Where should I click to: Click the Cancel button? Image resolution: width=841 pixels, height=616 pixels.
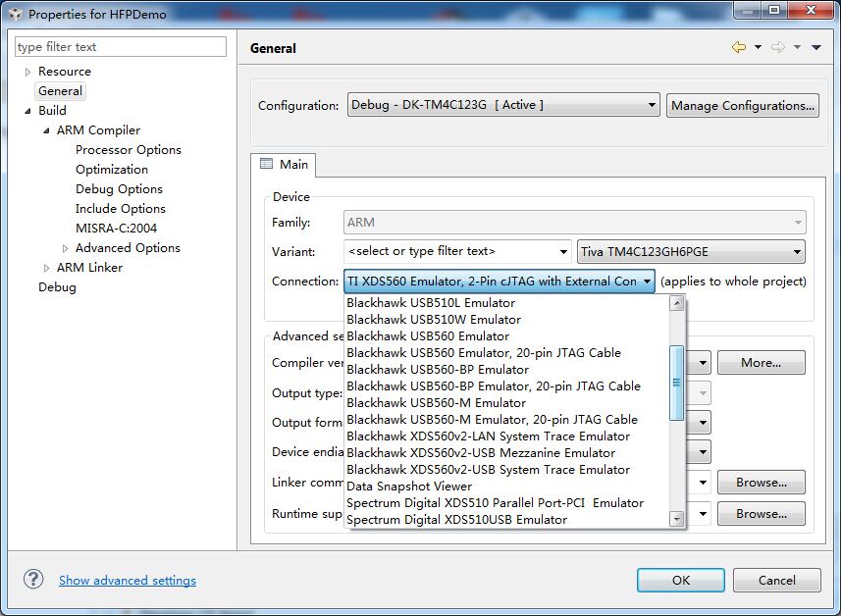(x=776, y=580)
